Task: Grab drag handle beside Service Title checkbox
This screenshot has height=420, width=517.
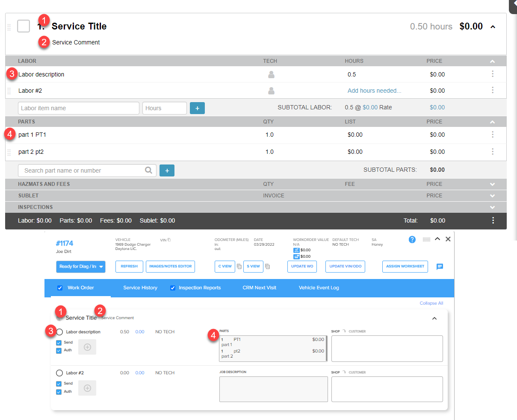Action: [9, 27]
